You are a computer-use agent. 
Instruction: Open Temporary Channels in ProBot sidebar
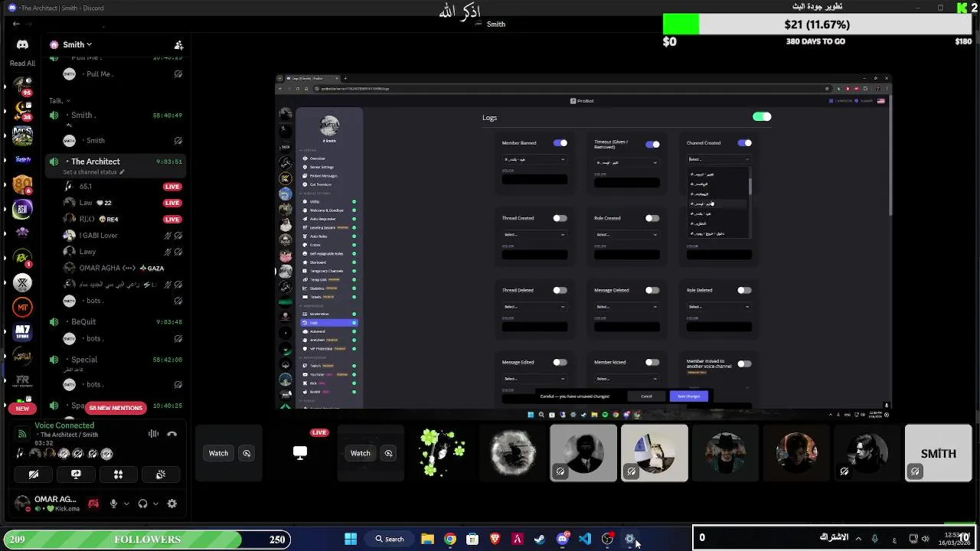(326, 271)
